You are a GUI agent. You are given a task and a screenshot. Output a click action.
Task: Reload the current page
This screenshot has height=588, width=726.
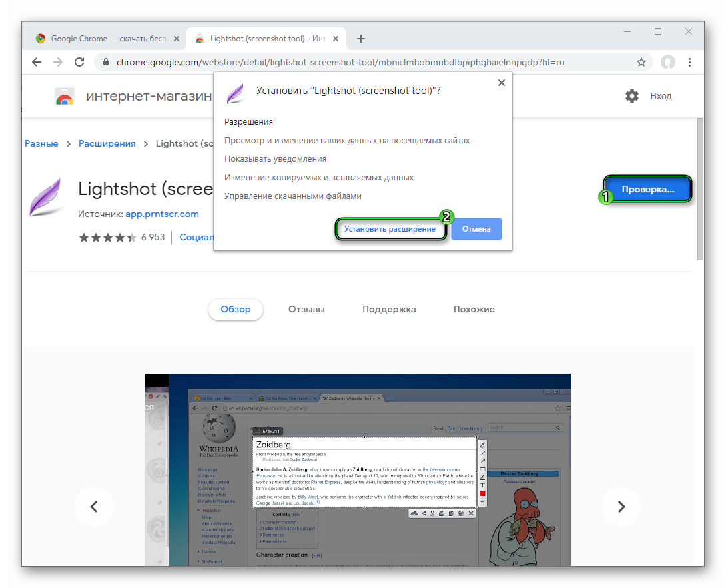(80, 62)
